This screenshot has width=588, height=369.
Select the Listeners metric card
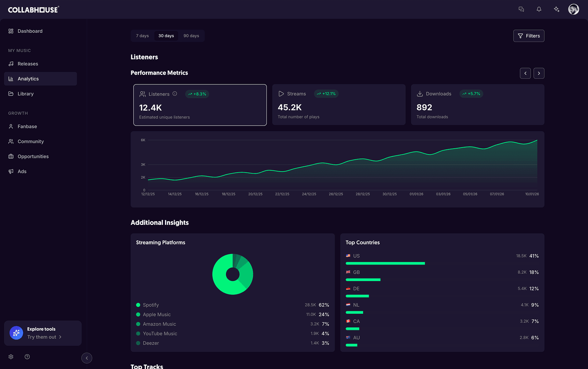coord(200,105)
